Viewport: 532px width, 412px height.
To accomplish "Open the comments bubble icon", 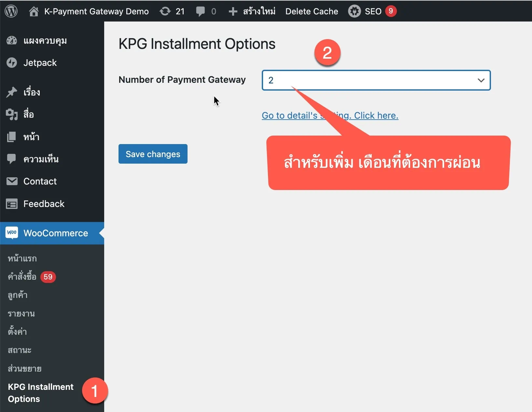I will point(201,11).
